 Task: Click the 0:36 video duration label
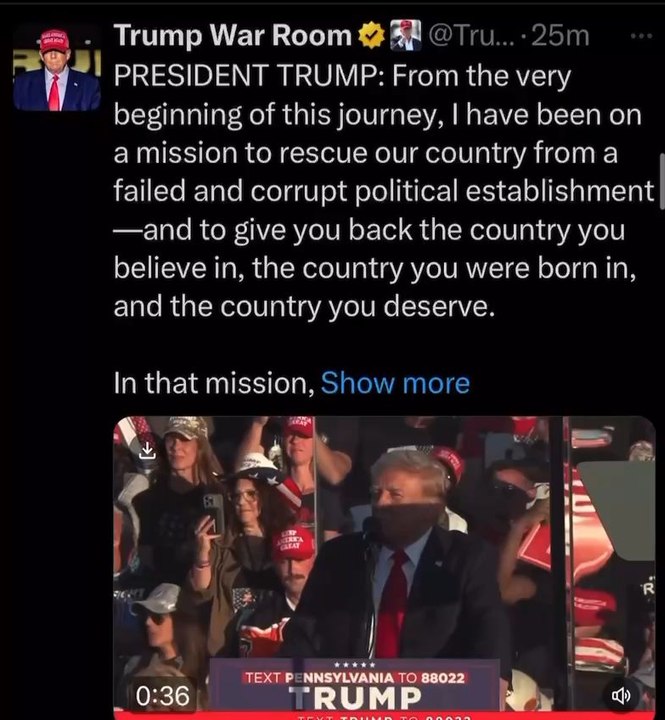[x=162, y=695]
